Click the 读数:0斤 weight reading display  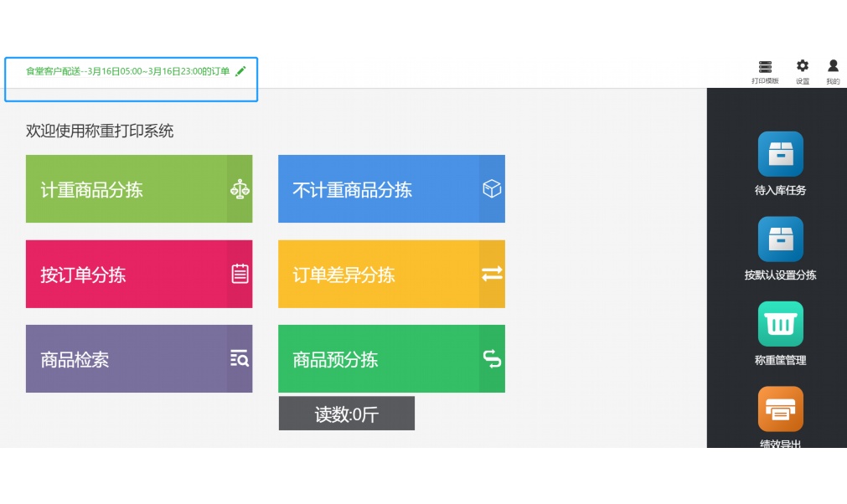coord(346,413)
